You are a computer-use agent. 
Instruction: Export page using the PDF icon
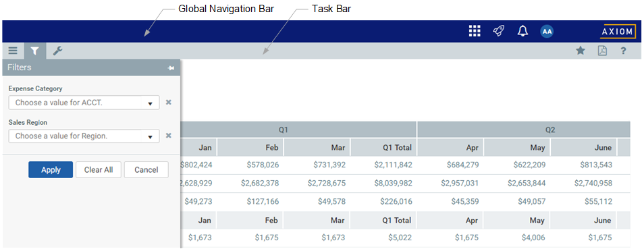pyautogui.click(x=602, y=51)
